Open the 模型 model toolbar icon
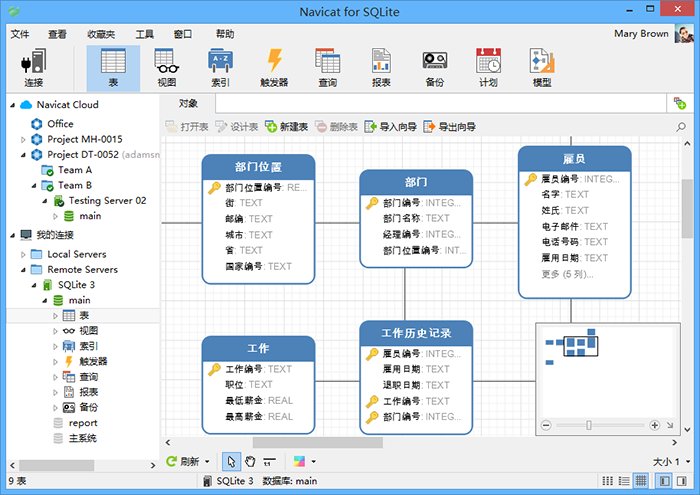The image size is (700, 495). point(542,68)
